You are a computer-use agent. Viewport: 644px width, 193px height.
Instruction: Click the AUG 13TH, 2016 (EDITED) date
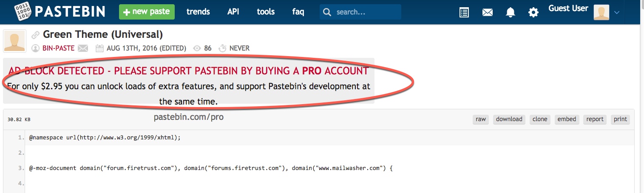click(x=147, y=48)
